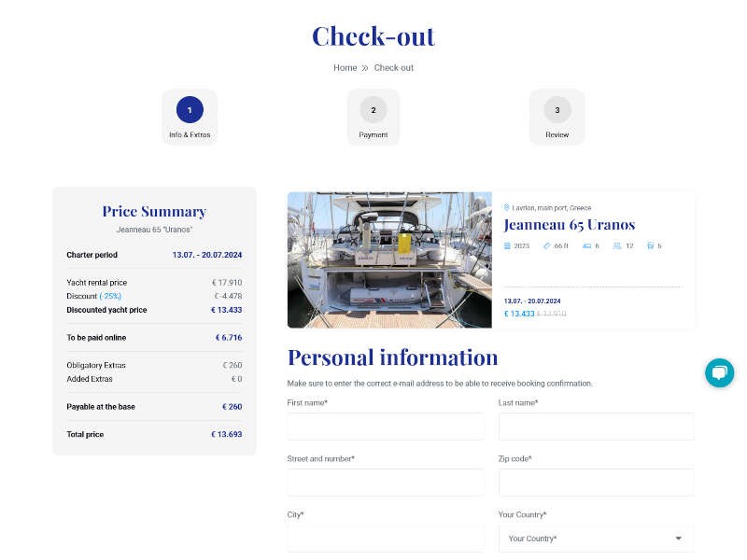Click the To be paid online € 6.716 value

229,338
